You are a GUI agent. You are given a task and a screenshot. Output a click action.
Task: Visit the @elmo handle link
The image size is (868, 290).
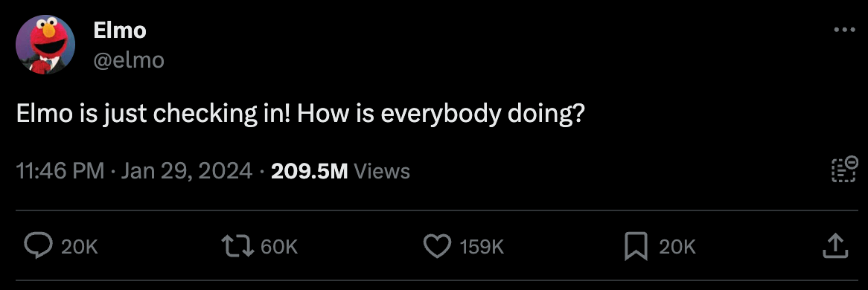[x=129, y=59]
